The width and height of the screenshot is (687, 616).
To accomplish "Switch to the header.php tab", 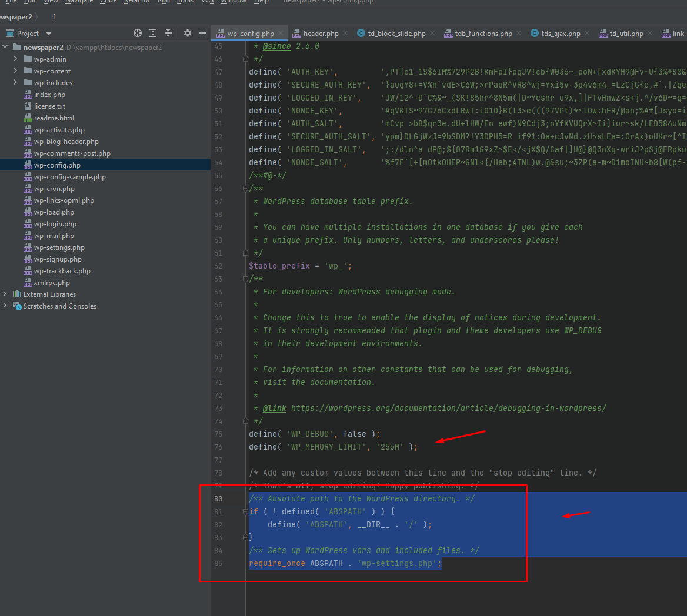I will click(321, 34).
